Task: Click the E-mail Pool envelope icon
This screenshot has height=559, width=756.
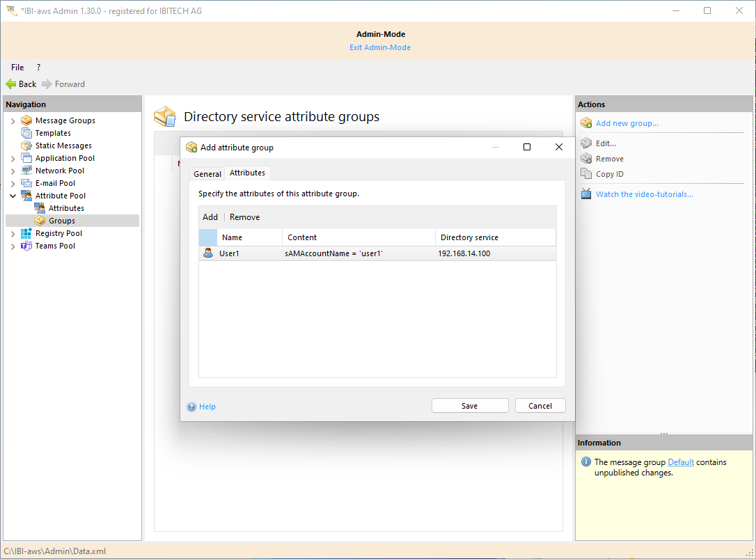Action: coord(26,183)
